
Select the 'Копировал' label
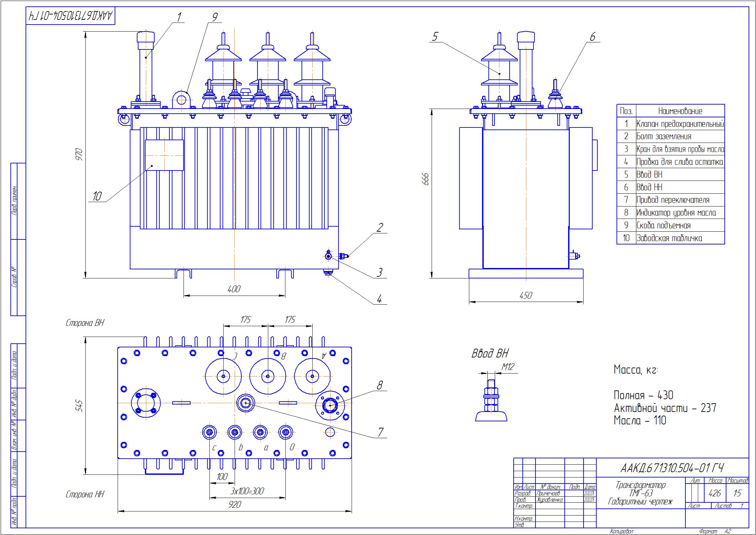click(x=622, y=532)
